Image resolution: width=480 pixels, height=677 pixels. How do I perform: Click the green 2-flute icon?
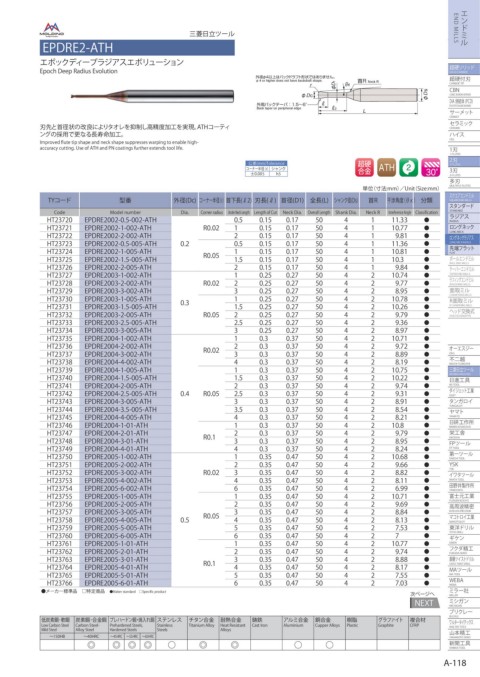click(x=408, y=168)
